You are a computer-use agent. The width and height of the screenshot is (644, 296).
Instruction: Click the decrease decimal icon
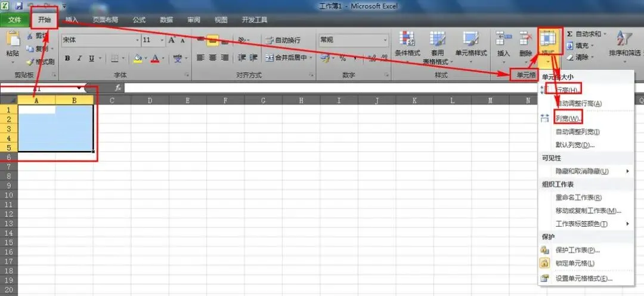(x=383, y=58)
